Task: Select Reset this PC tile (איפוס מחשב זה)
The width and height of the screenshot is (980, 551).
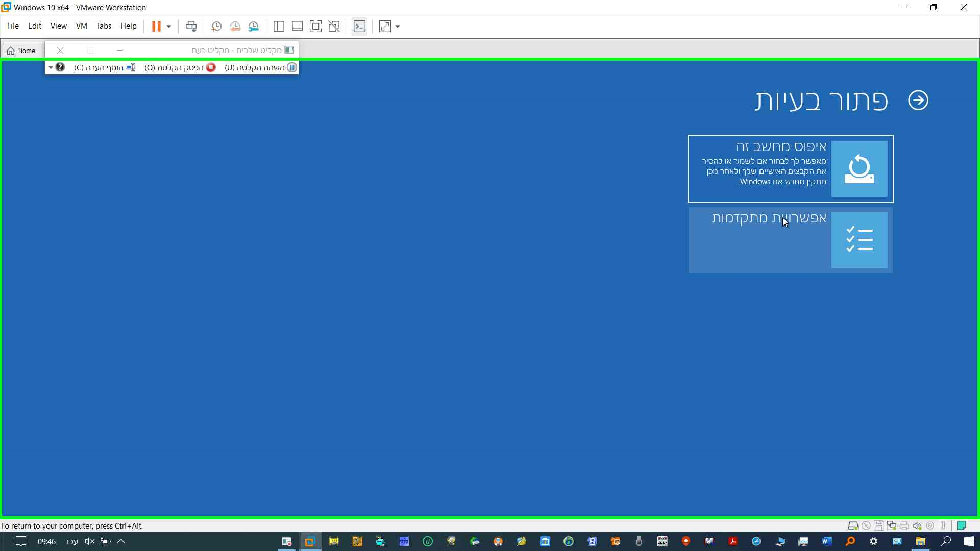Action: coord(790,169)
